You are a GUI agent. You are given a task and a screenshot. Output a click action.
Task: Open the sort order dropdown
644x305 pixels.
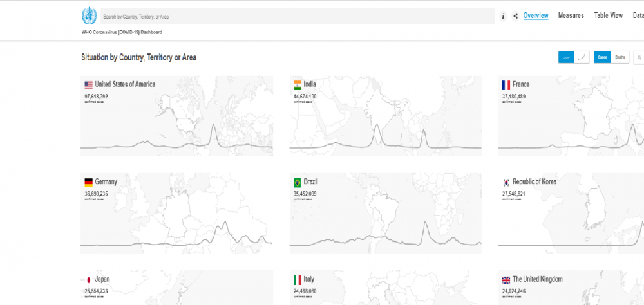(x=639, y=57)
